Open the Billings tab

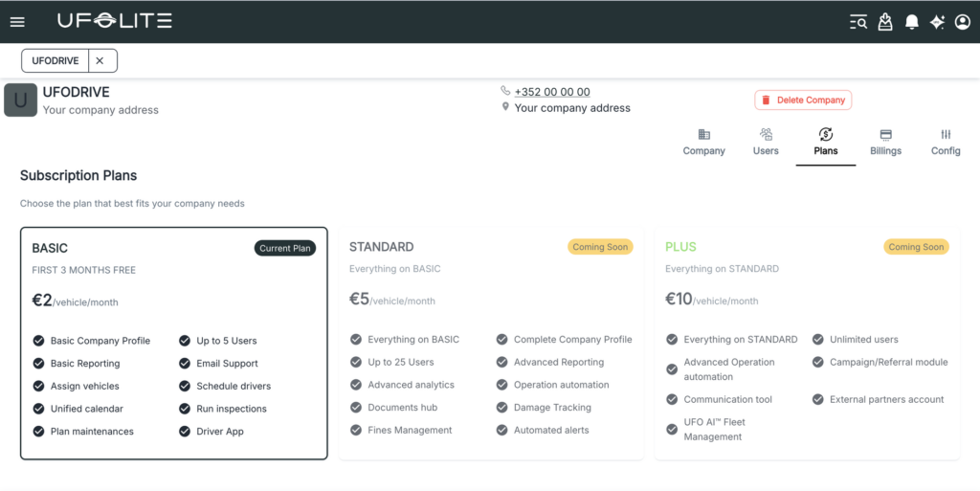[x=885, y=143]
